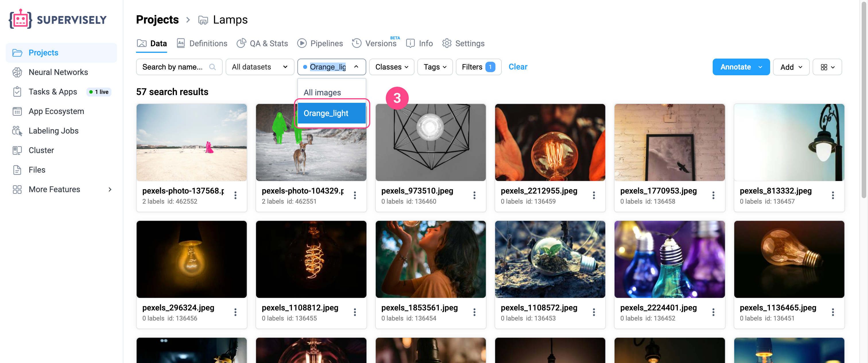868x363 pixels.
Task: Open the grid view mode dropdown
Action: point(827,67)
